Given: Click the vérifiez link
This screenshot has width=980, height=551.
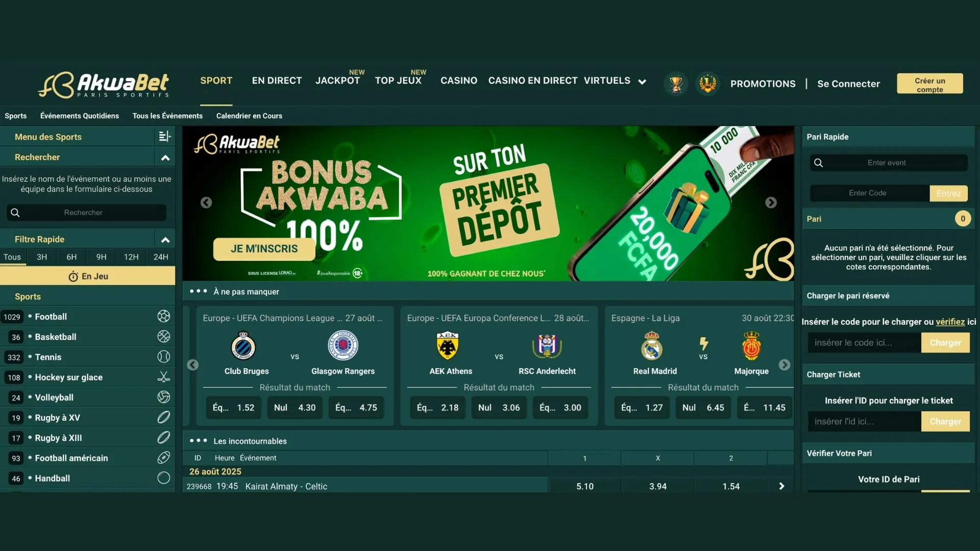Looking at the screenshot, I should coord(950,322).
